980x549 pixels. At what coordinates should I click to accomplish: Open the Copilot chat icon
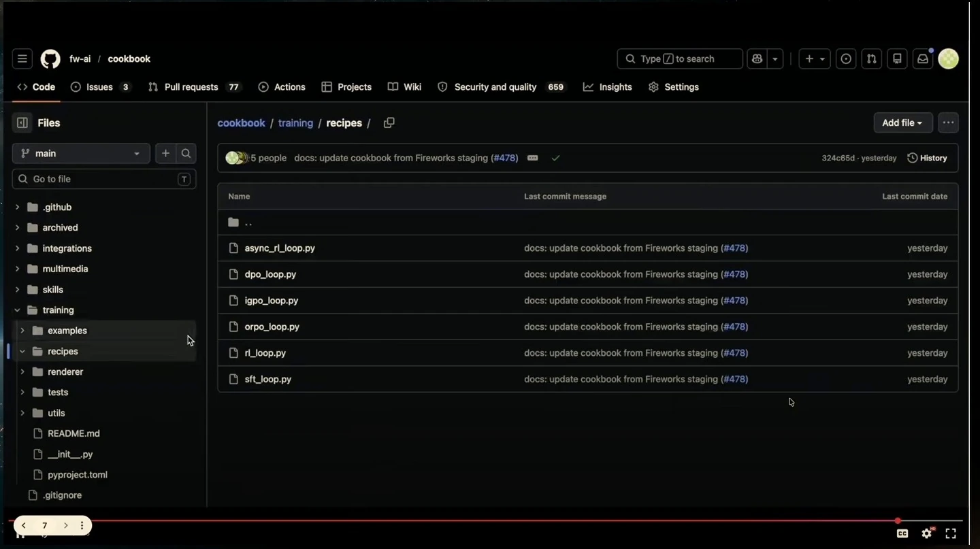tap(757, 59)
